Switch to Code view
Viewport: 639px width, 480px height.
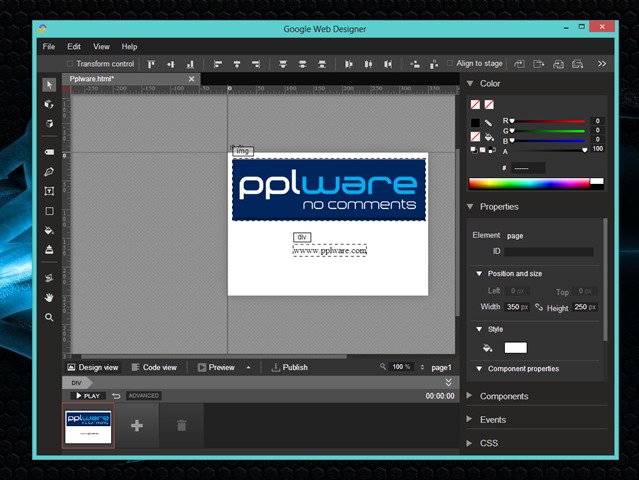point(154,367)
